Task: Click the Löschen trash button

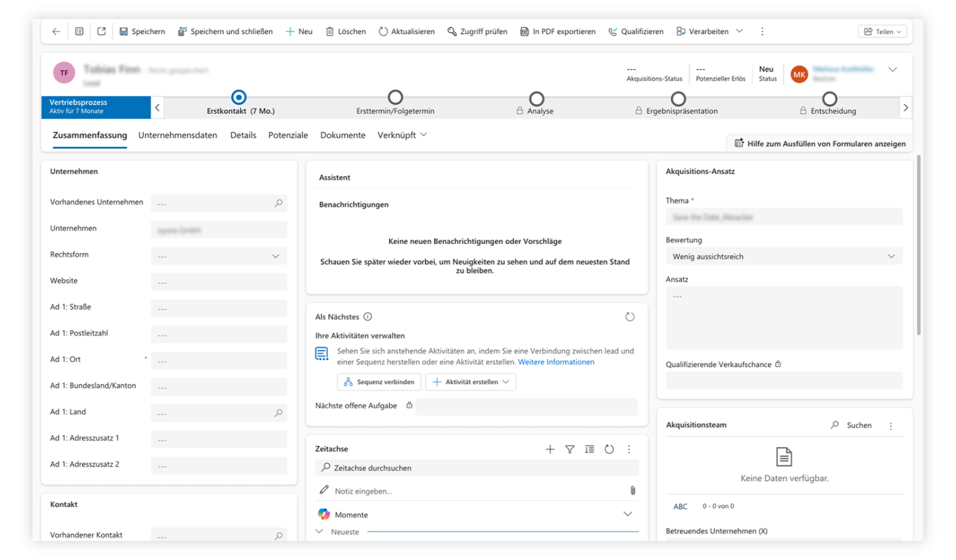Action: pyautogui.click(x=346, y=31)
